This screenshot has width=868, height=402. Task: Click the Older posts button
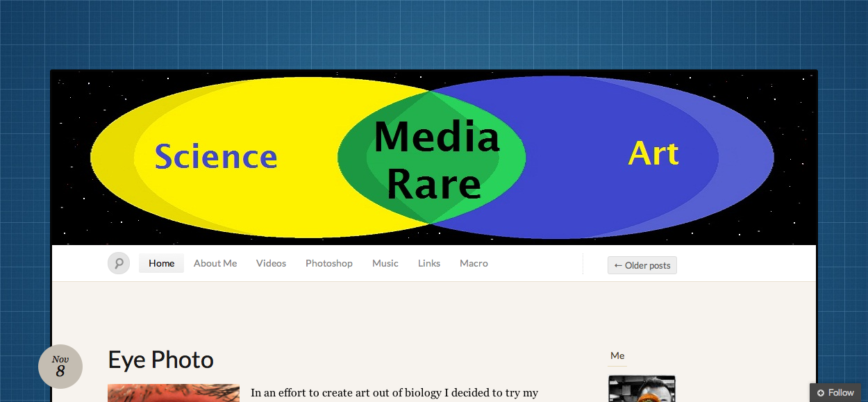pyautogui.click(x=642, y=265)
